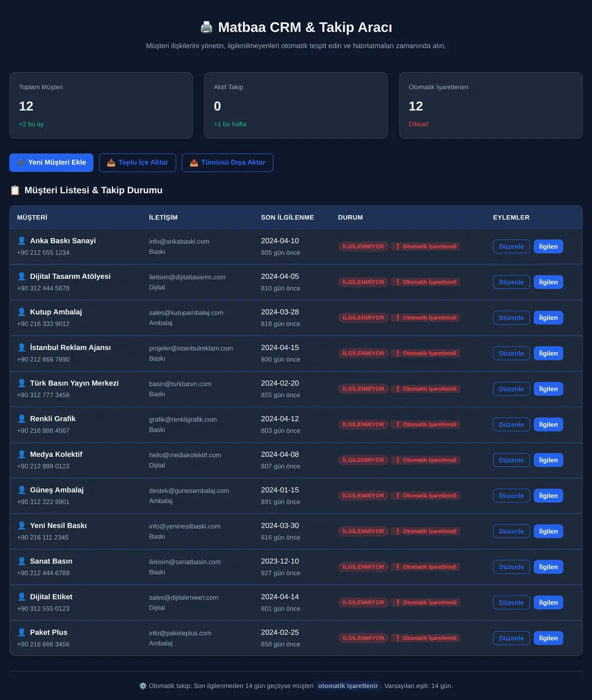Click the highlighted 'otomatik işaretlenir' footer text
This screenshot has width=592, height=700.
348,686
